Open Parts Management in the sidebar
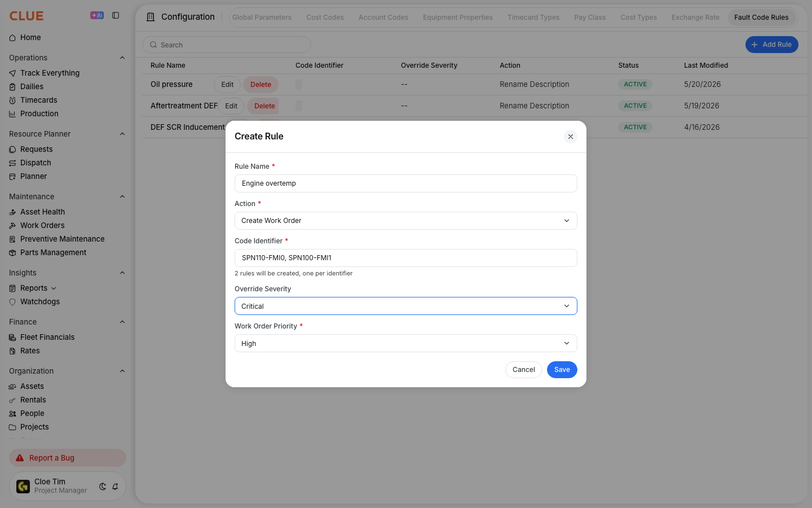Screen dimensions: 812x508 click(x=53, y=252)
